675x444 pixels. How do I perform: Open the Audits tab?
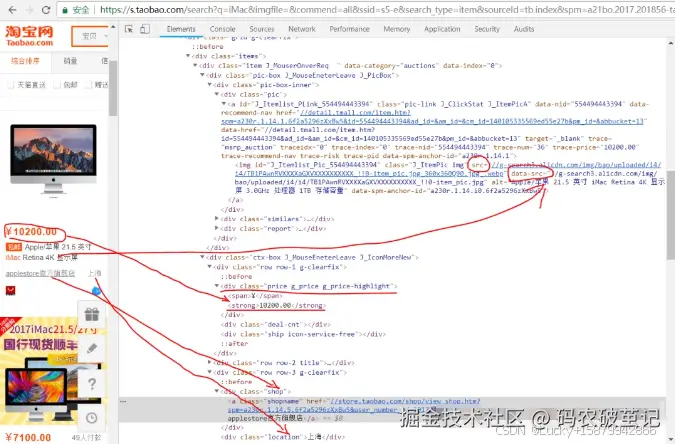pyautogui.click(x=524, y=29)
